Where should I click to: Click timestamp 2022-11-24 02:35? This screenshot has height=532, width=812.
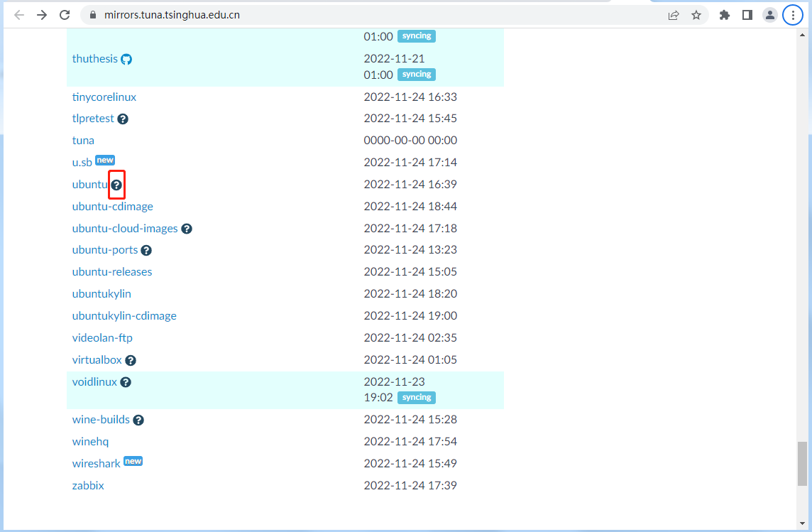[x=410, y=338]
